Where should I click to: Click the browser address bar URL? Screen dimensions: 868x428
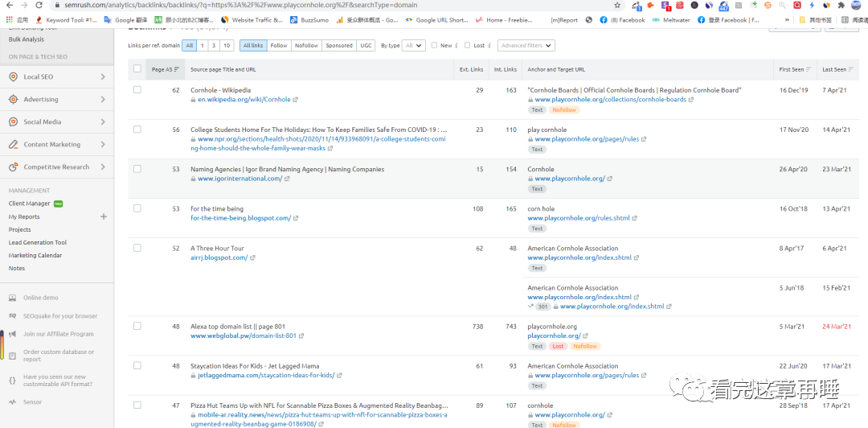pyautogui.click(x=241, y=5)
